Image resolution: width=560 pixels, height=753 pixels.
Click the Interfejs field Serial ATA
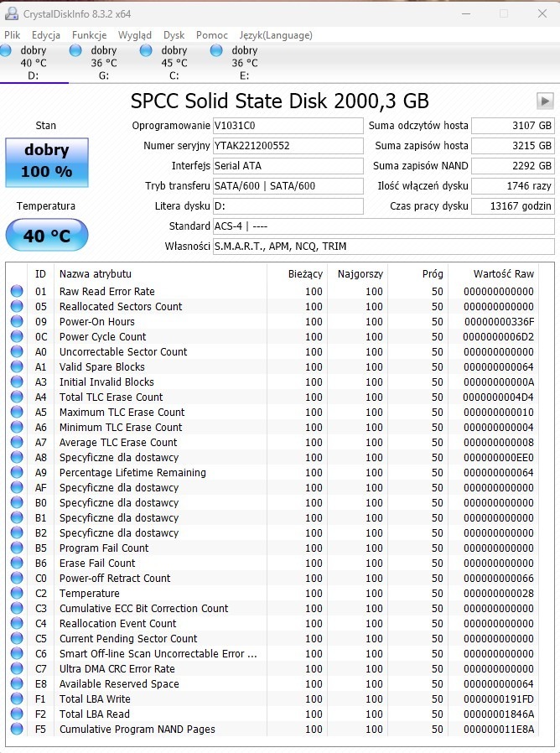[288, 166]
